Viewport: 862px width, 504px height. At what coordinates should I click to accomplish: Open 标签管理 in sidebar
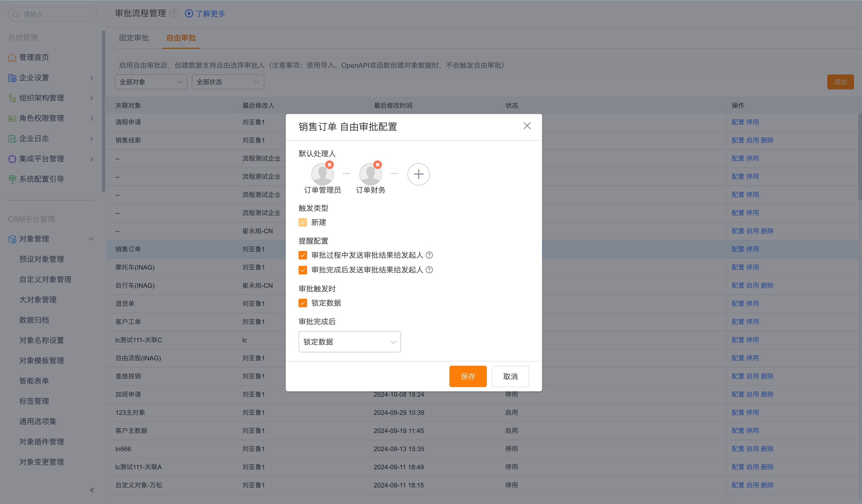(34, 401)
